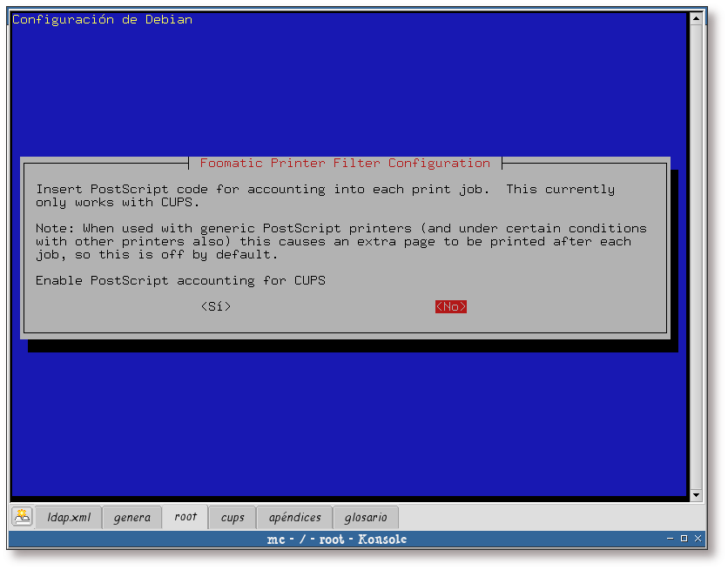The width and height of the screenshot is (728, 570).
Task: Click the vertical scrollbar track
Action: tap(696, 261)
